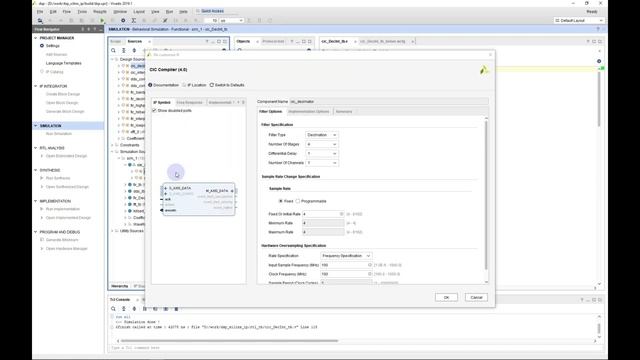Open the Flow menu
This screenshot has width=640, height=360.
point(67,12)
